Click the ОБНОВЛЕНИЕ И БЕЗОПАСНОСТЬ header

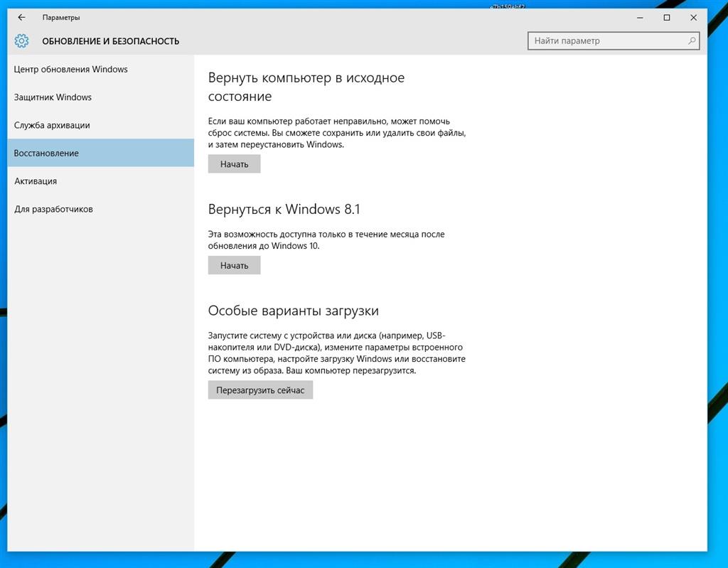coord(110,41)
